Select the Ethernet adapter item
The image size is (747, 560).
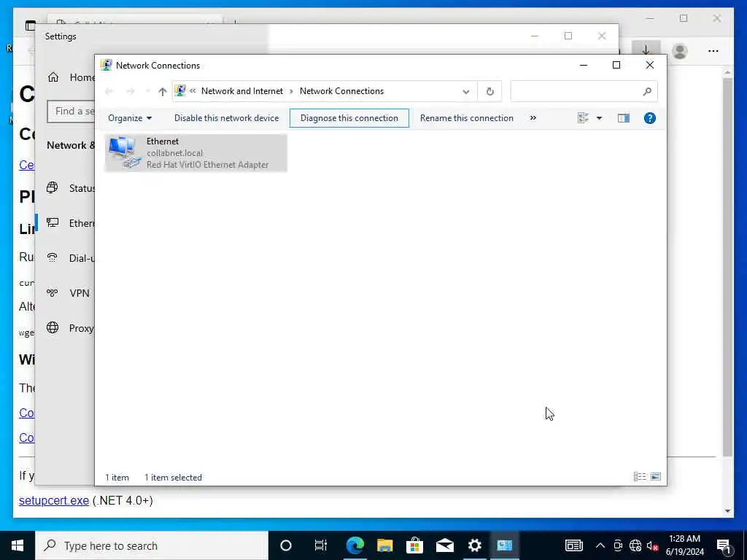(x=196, y=153)
